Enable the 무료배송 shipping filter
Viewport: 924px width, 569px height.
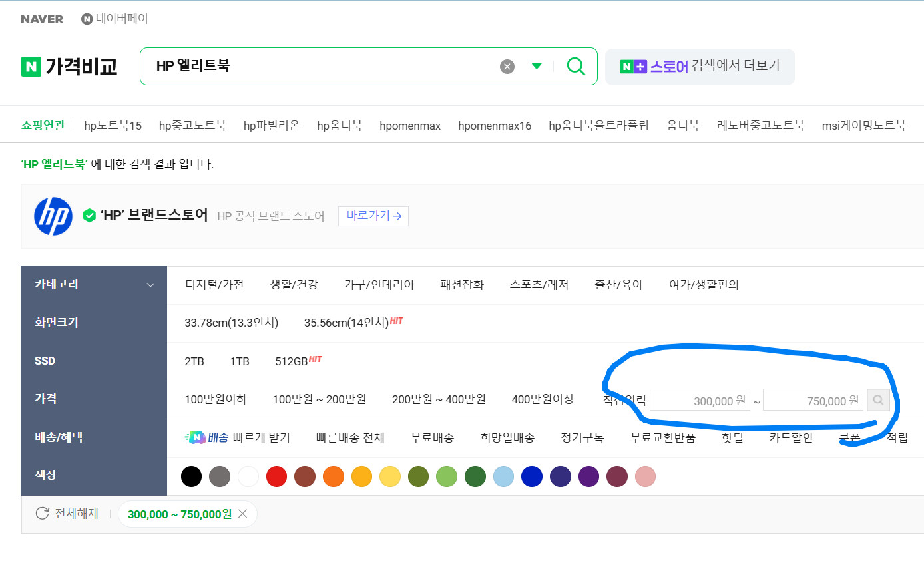pyautogui.click(x=431, y=438)
